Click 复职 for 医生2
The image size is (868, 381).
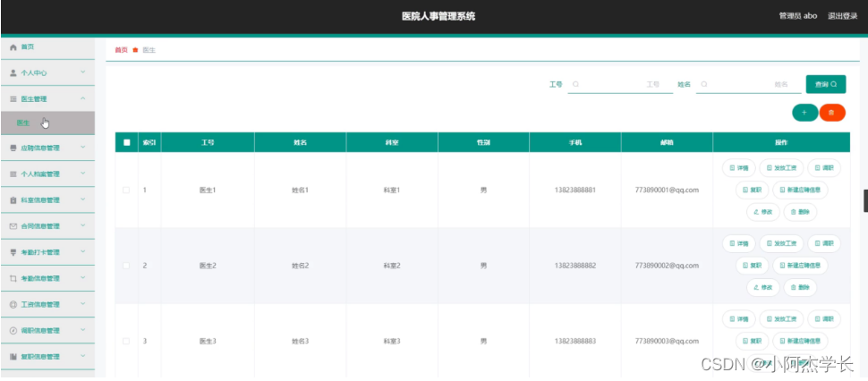click(752, 266)
